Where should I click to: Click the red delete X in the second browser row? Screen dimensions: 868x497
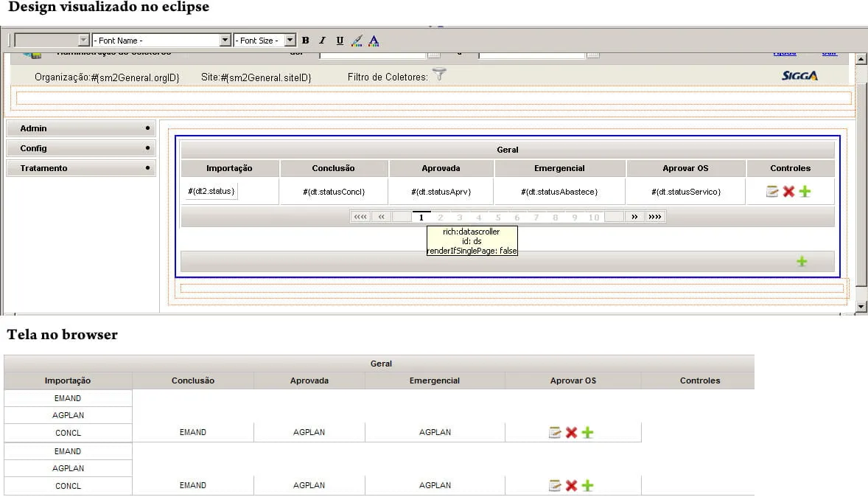coord(571,486)
